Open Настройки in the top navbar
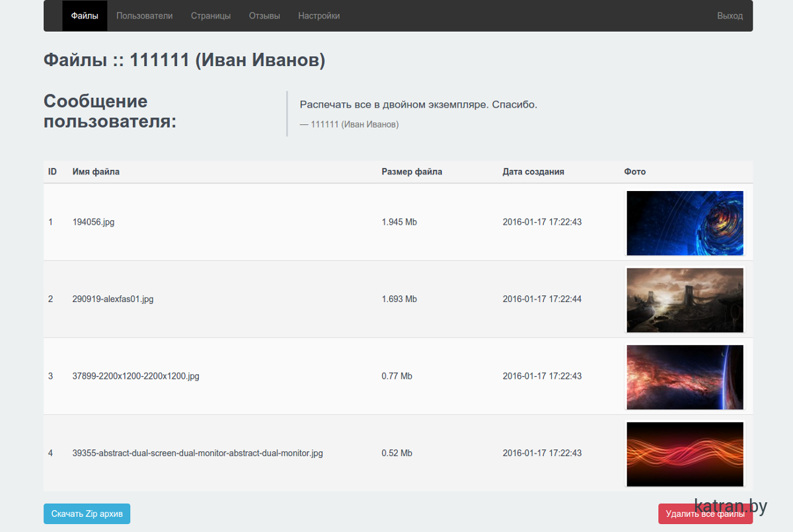The height and width of the screenshot is (532, 793). [x=319, y=16]
